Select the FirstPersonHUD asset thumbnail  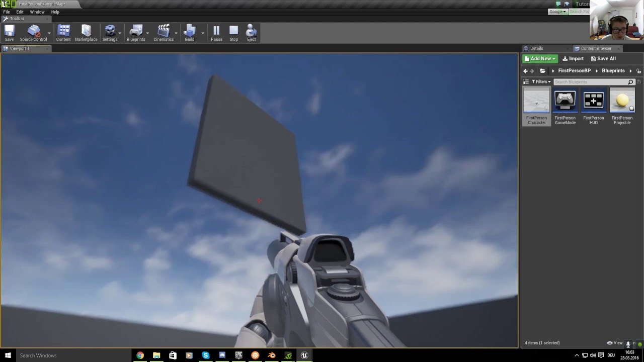point(594,100)
